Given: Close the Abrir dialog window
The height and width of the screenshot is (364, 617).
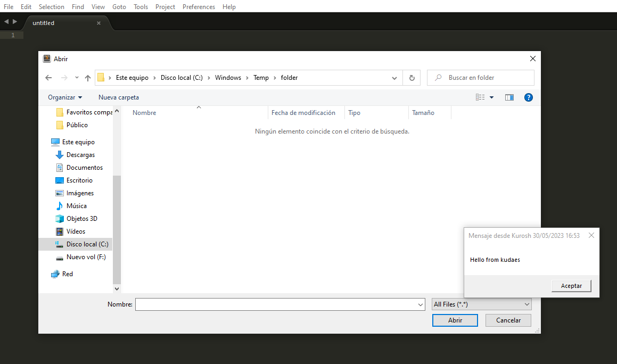Looking at the screenshot, I should (533, 59).
